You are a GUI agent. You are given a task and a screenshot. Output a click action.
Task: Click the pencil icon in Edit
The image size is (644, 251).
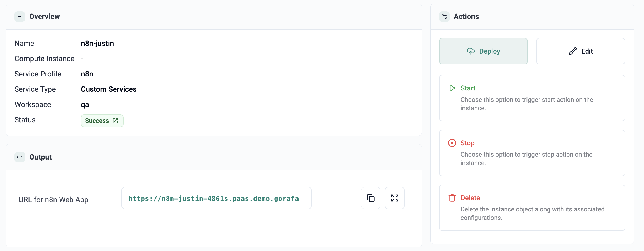(573, 51)
